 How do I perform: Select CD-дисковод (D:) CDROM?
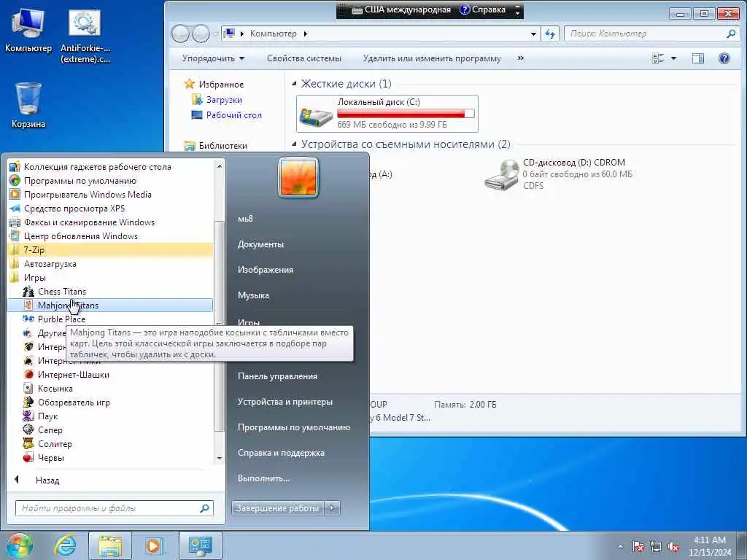click(560, 174)
